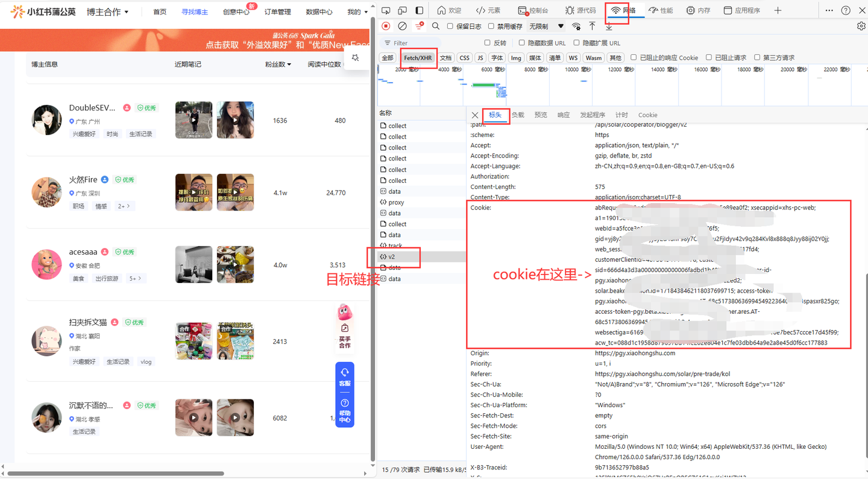Enable the 保留日志 checkbox
The image size is (868, 479).
tap(450, 27)
